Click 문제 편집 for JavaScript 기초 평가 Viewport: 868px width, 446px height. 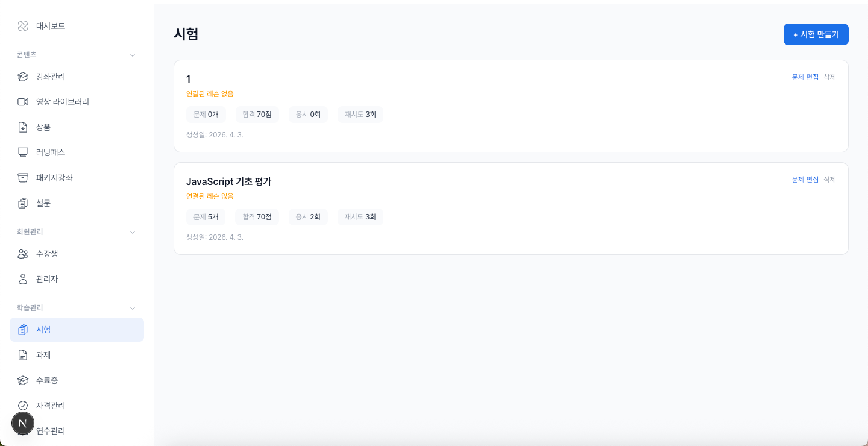805,180
